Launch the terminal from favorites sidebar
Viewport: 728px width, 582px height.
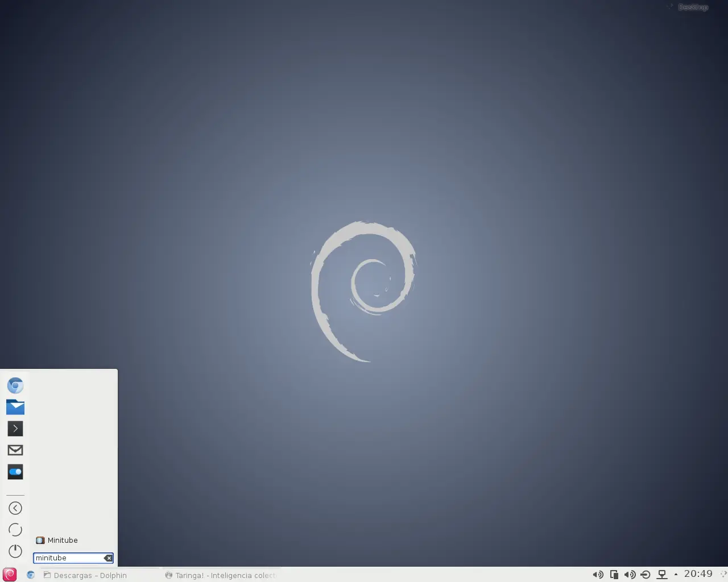(x=15, y=429)
